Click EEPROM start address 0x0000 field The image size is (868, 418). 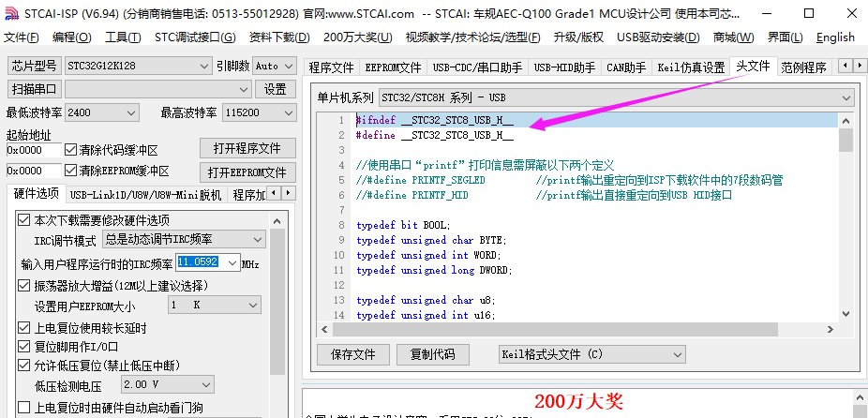click(33, 171)
